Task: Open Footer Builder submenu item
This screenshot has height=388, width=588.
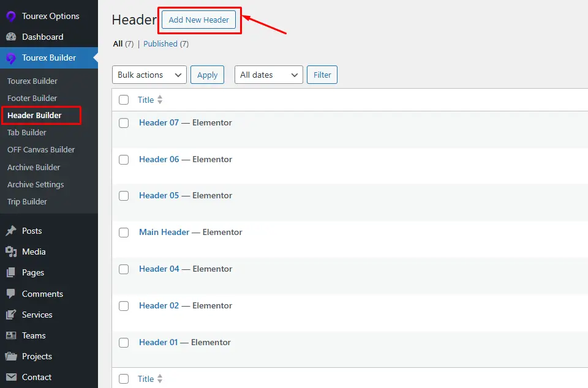Action: (32, 98)
